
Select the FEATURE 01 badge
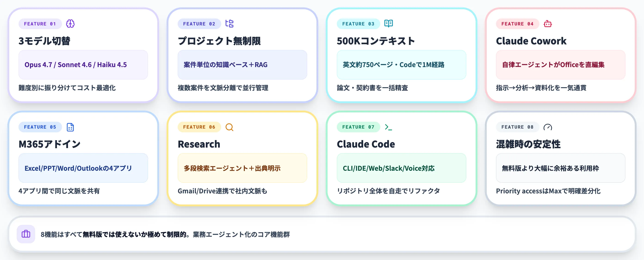pos(40,24)
